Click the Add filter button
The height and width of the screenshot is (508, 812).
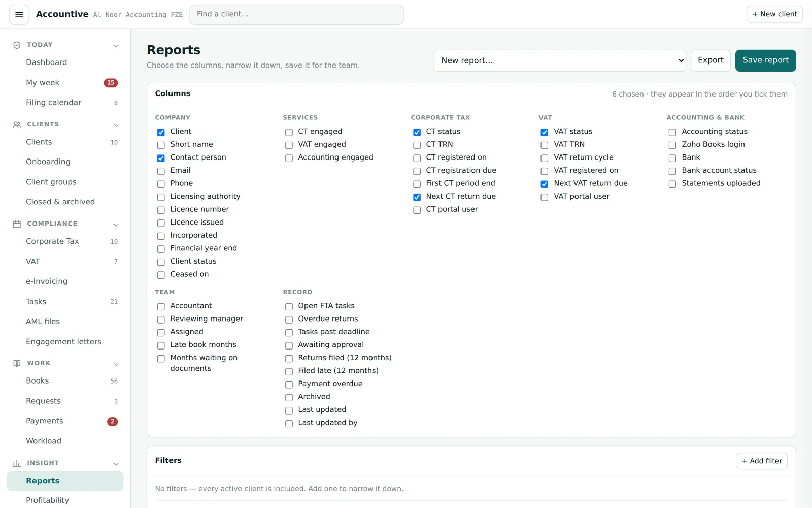(x=761, y=461)
